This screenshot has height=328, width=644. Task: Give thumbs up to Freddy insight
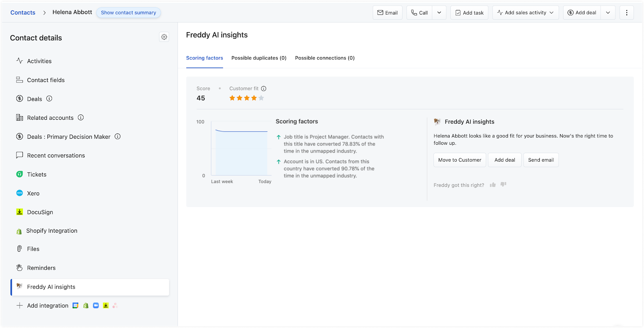[x=493, y=185]
